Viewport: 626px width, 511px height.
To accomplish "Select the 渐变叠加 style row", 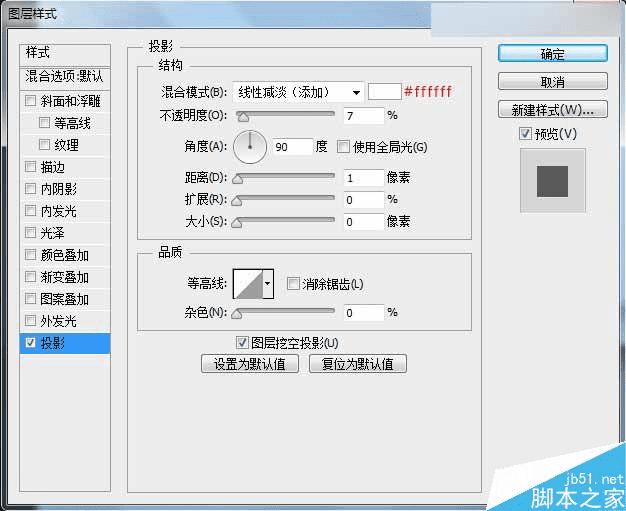I will click(65, 277).
